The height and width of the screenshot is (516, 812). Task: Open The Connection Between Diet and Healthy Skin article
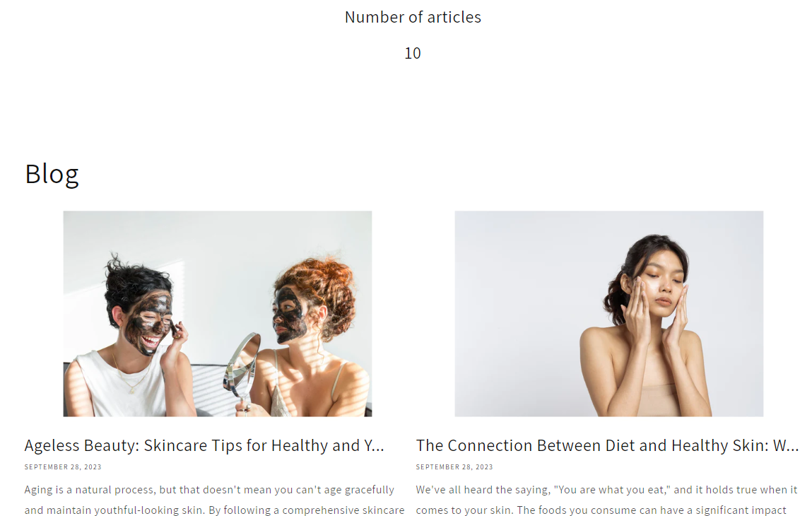(608, 445)
